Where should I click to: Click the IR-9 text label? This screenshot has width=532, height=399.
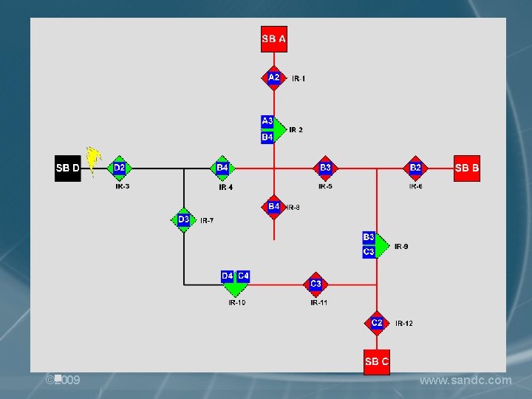(401, 247)
